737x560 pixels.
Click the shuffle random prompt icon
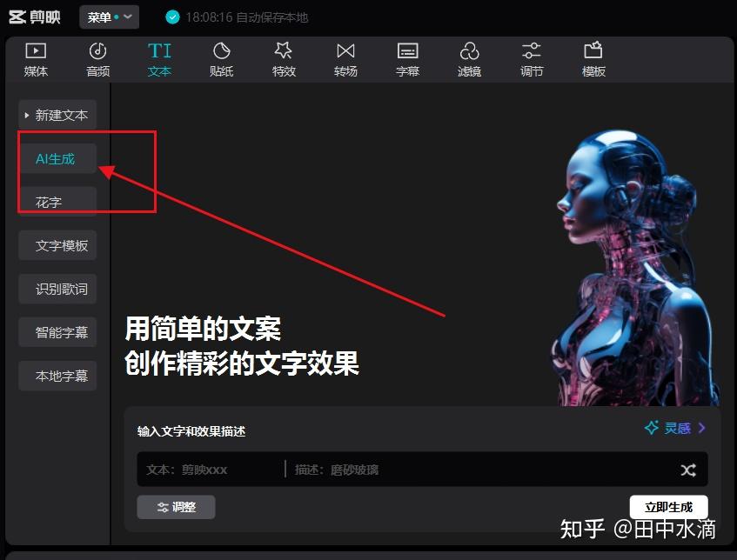click(x=688, y=470)
